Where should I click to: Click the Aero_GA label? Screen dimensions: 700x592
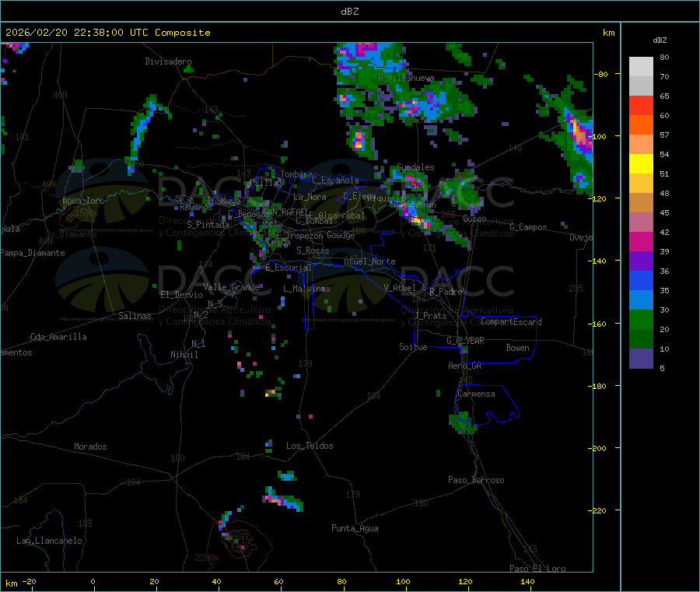[x=464, y=366]
